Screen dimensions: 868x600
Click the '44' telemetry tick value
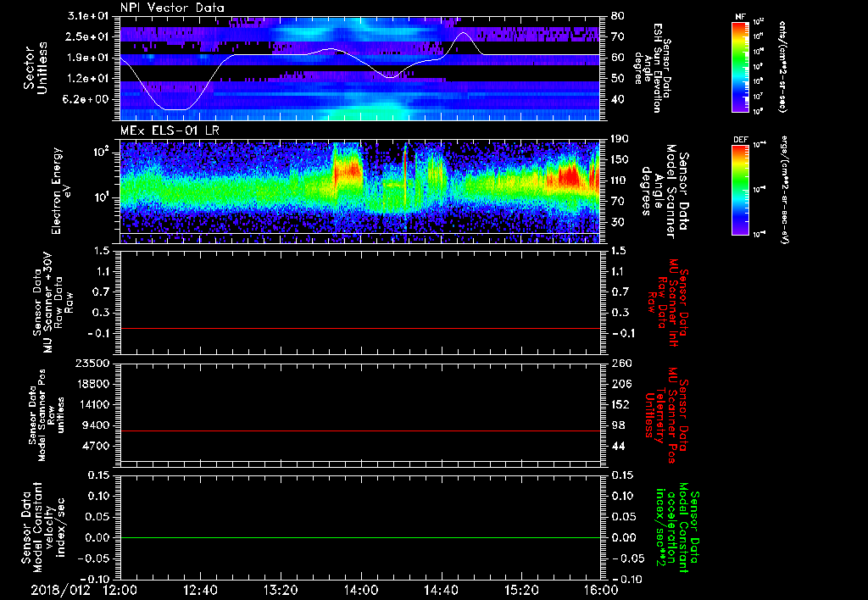pos(618,446)
